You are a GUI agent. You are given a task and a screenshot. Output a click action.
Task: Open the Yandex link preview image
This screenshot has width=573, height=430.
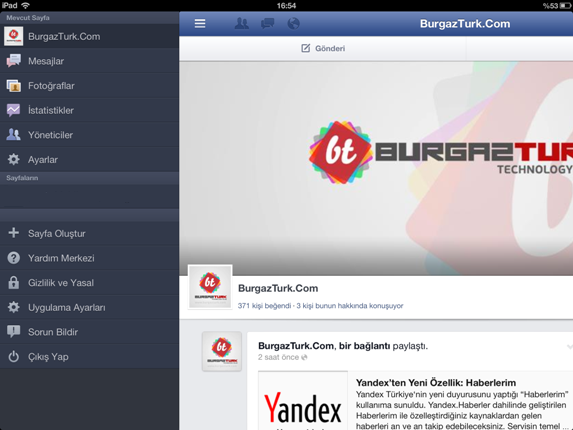pyautogui.click(x=303, y=401)
